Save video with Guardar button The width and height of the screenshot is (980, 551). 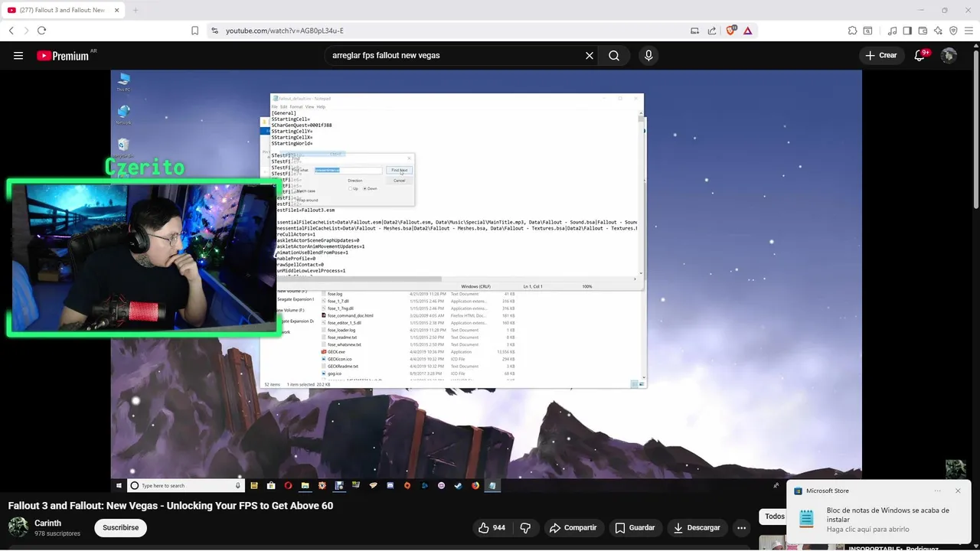pyautogui.click(x=635, y=527)
